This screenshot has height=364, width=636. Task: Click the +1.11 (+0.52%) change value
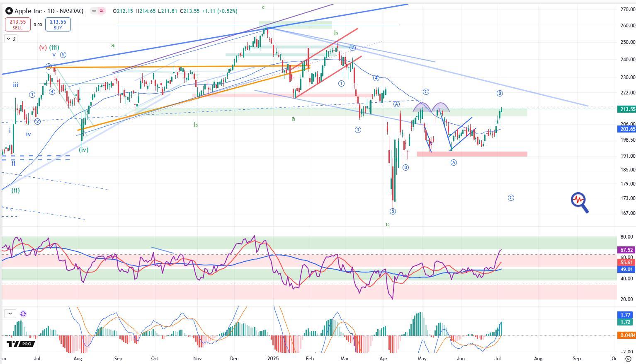click(x=219, y=11)
